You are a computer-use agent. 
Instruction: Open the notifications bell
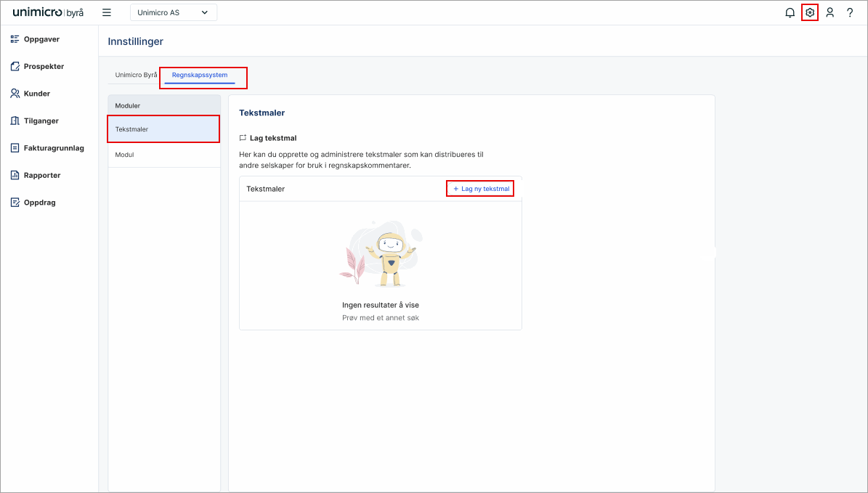click(790, 13)
